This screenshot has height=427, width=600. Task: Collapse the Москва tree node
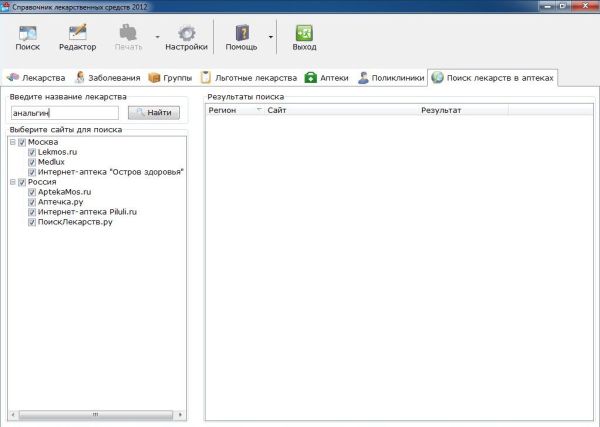pos(13,142)
